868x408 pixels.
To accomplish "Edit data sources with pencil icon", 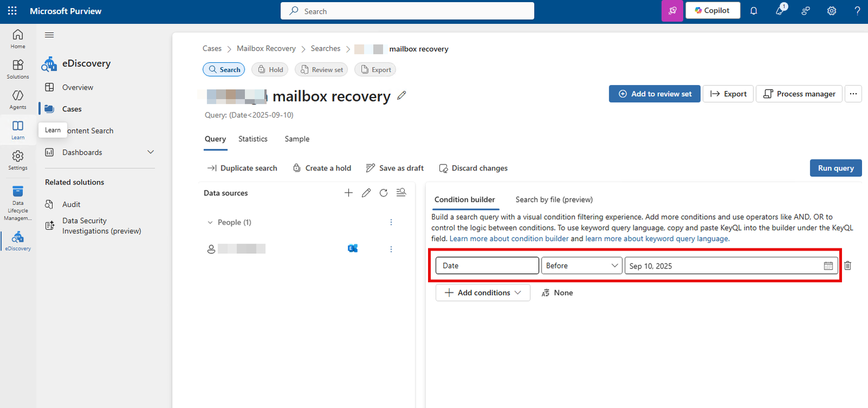I will click(x=366, y=193).
